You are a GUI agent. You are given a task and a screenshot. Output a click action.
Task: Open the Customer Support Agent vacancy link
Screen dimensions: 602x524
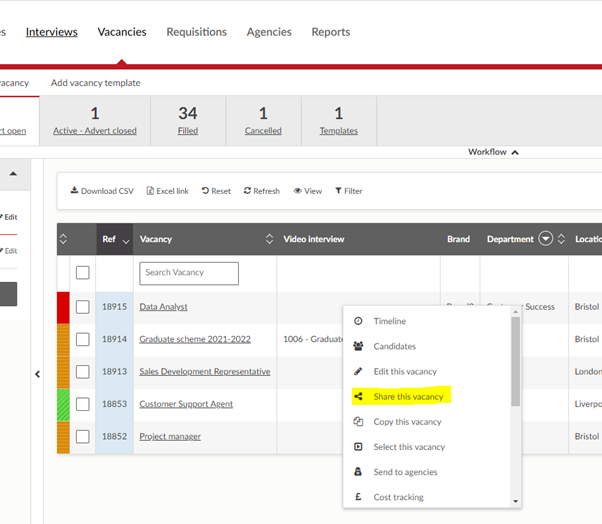point(186,404)
